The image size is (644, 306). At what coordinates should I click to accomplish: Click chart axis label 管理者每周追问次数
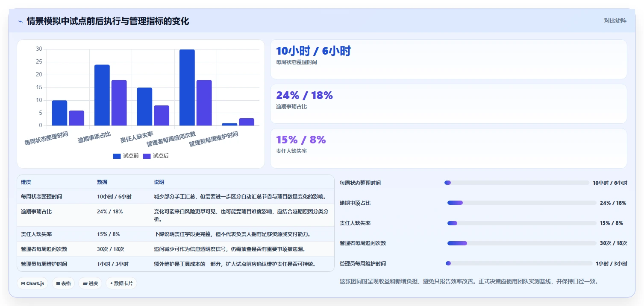tap(171, 139)
